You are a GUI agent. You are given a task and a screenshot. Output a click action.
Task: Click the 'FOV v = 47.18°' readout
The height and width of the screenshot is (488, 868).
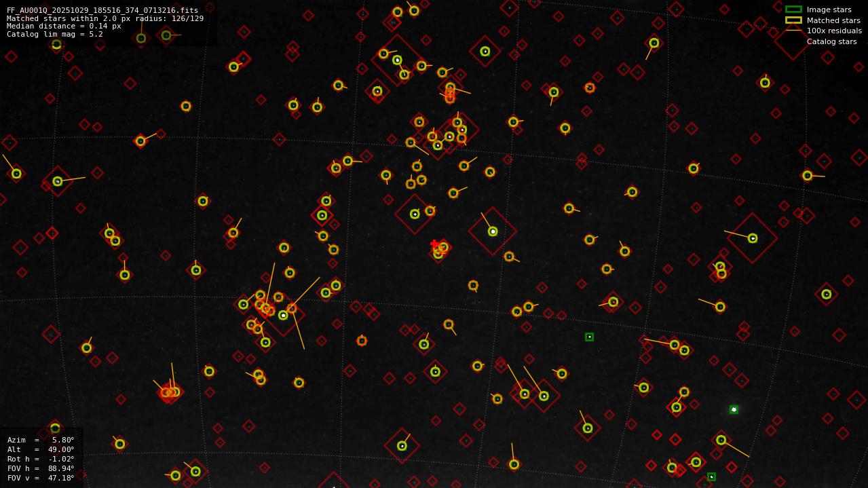pos(41,478)
